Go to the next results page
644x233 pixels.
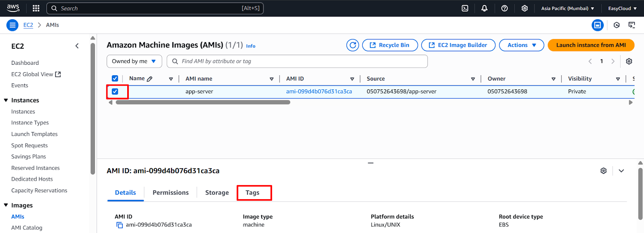pos(613,61)
